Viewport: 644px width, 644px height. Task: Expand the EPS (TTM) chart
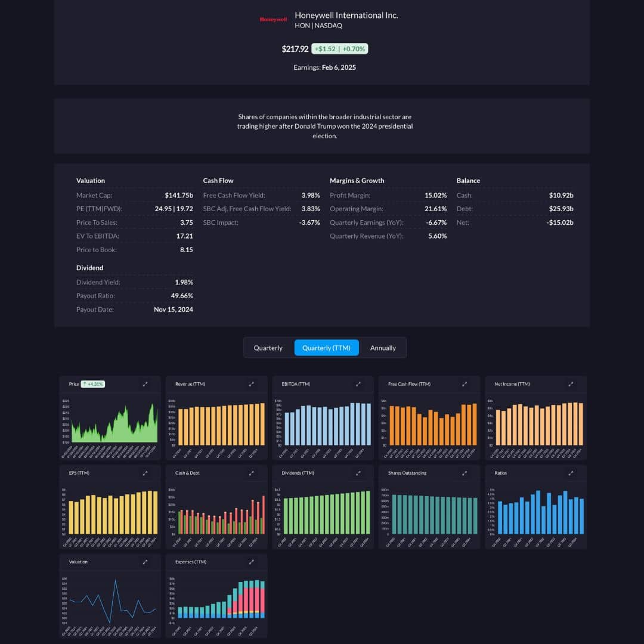145,473
